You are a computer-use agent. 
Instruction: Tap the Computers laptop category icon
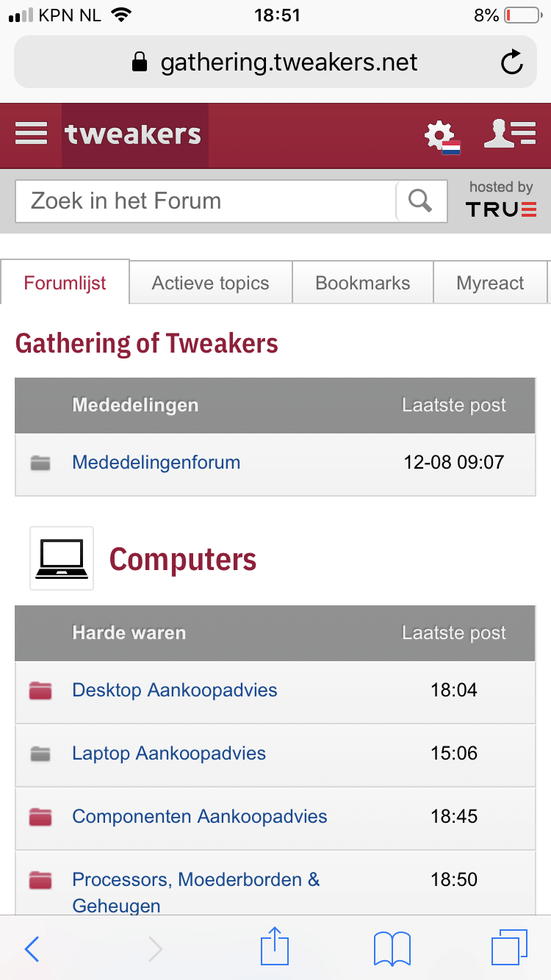pyautogui.click(x=62, y=558)
